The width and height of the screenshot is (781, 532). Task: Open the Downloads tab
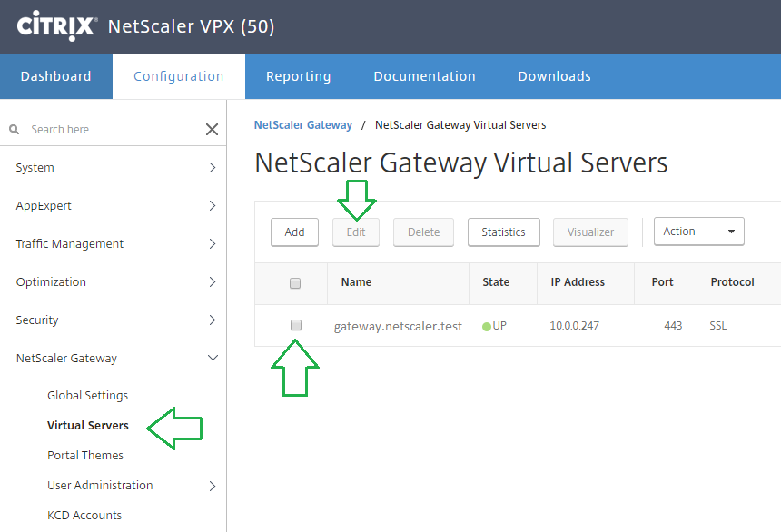[x=554, y=76]
